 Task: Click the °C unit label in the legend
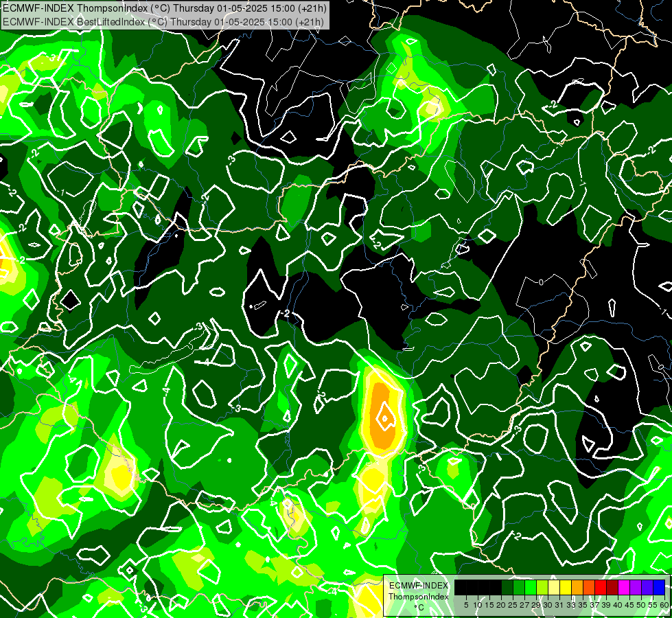tap(419, 608)
